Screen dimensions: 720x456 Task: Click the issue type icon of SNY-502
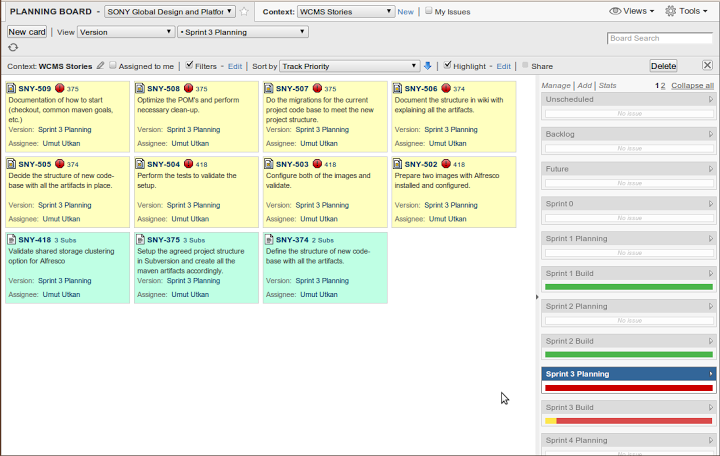click(398, 164)
